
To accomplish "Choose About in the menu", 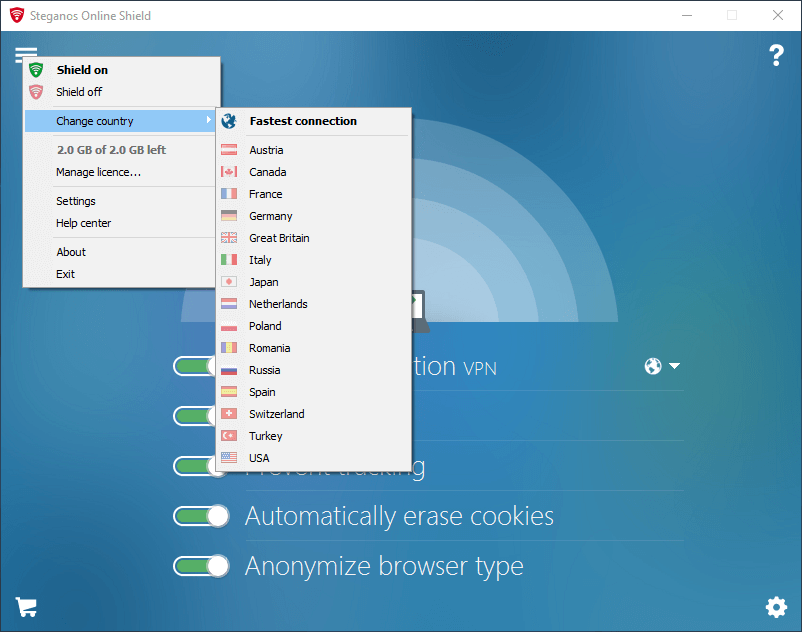I will click(x=120, y=252).
